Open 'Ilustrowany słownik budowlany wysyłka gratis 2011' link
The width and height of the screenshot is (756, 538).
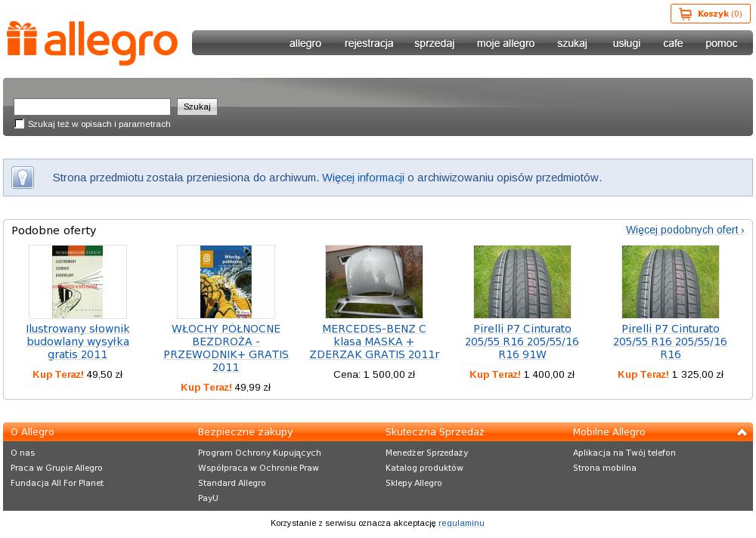pyautogui.click(x=78, y=342)
